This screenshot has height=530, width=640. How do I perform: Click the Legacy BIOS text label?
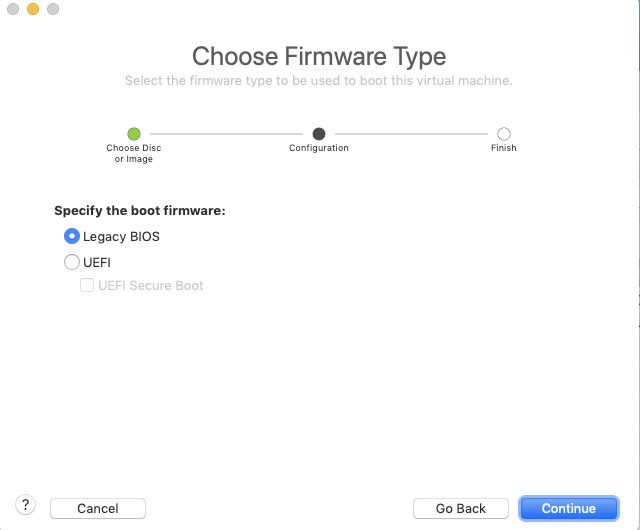(x=121, y=236)
